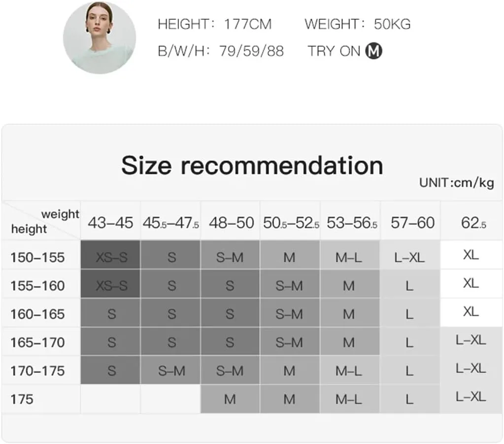Click the 170–175 height row label
The height and width of the screenshot is (444, 504).
pyautogui.click(x=37, y=370)
